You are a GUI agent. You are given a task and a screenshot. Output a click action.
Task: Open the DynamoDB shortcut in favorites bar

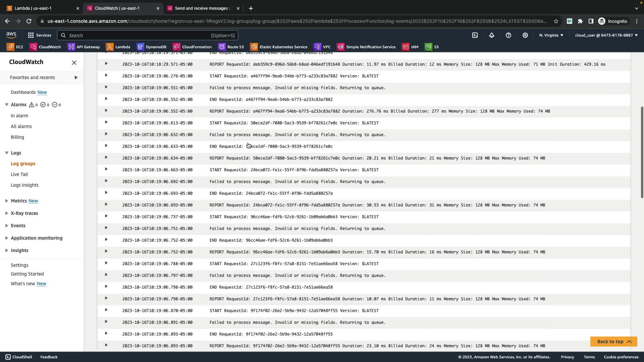(152, 47)
